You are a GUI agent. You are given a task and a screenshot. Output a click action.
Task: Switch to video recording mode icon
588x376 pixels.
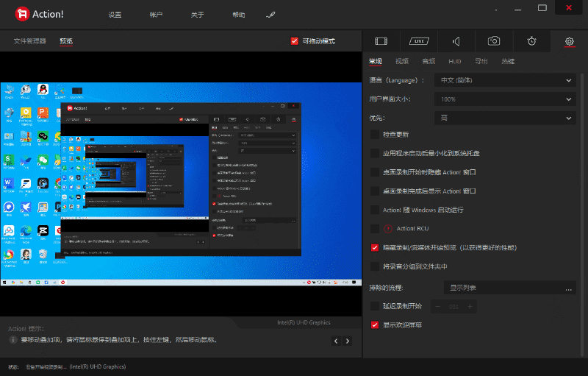click(x=381, y=41)
